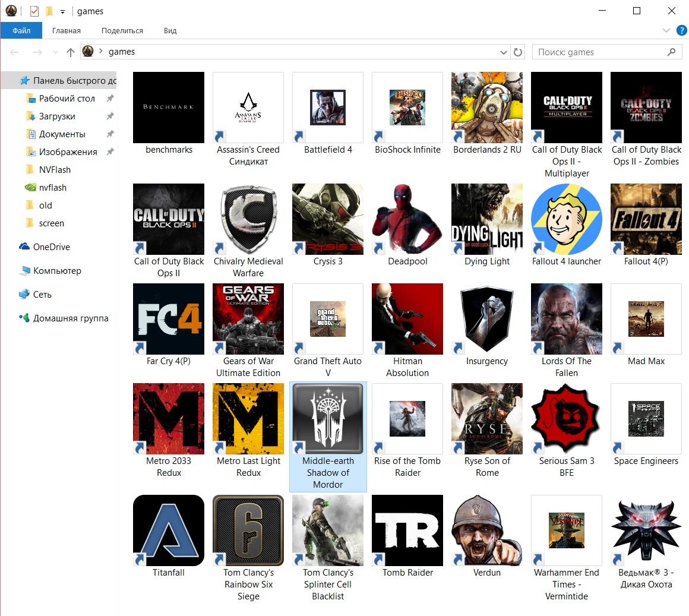Expand the ribbon with the chevron
Screen dimensions: 689x616
pyautogui.click(x=666, y=30)
